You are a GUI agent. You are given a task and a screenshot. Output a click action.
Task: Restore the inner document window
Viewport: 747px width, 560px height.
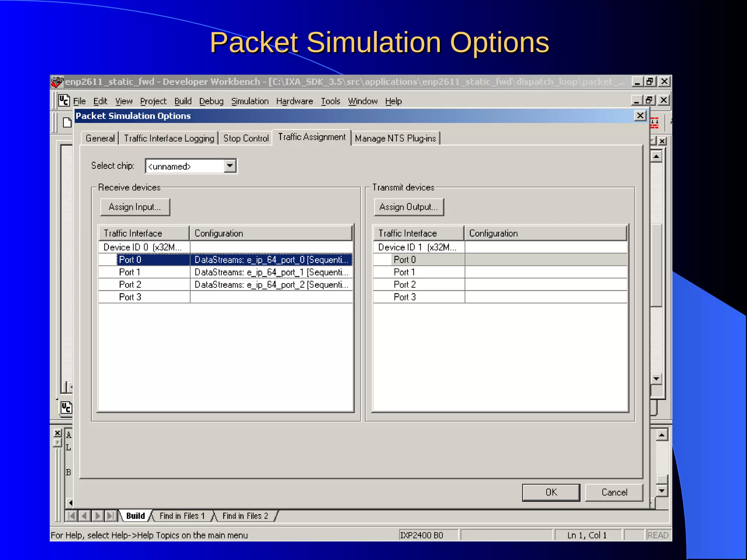point(649,100)
